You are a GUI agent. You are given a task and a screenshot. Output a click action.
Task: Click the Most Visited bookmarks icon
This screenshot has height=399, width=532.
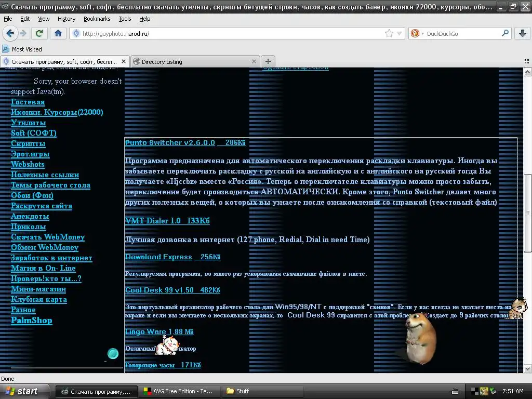point(6,49)
